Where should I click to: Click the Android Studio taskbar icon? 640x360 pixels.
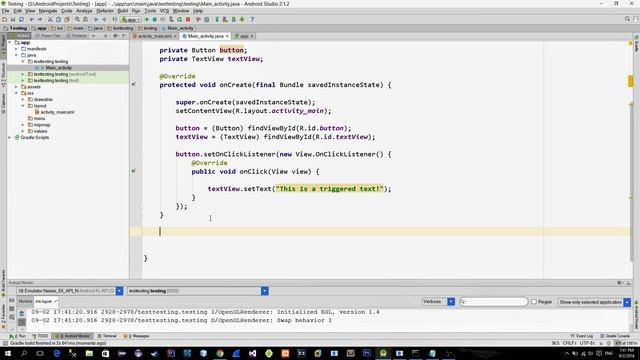coord(383,353)
